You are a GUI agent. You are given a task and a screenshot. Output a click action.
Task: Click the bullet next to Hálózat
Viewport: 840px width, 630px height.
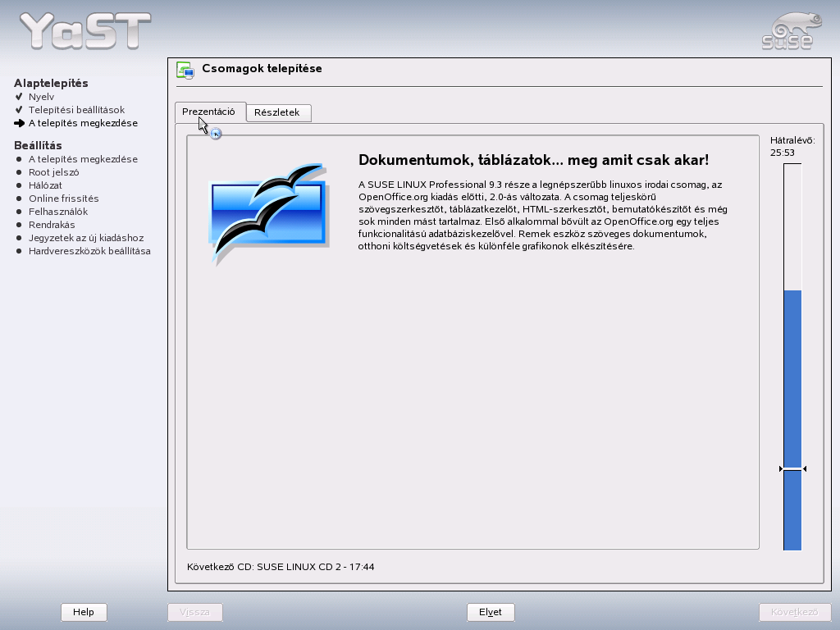20,185
